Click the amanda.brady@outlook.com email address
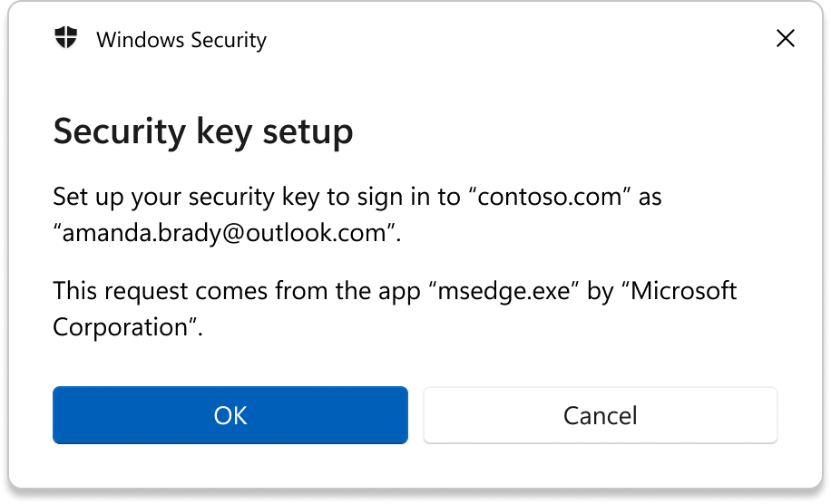831x504 pixels. [225, 233]
